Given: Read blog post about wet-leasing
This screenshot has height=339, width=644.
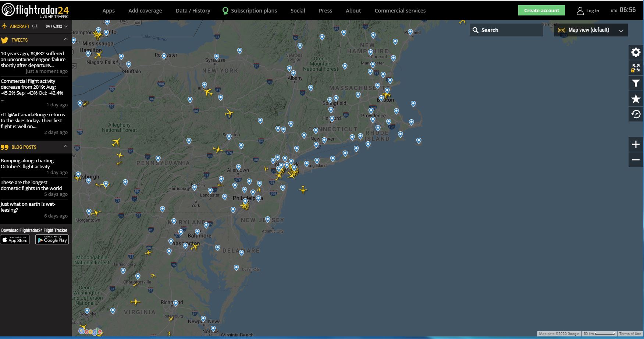Looking at the screenshot, I should [x=28, y=207].
